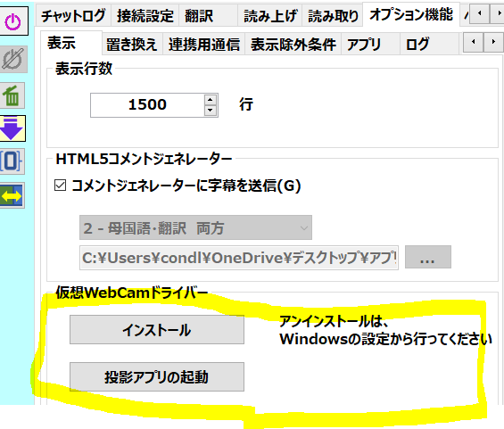Decrease 表示行数 with the down spinner arrow

point(211,111)
